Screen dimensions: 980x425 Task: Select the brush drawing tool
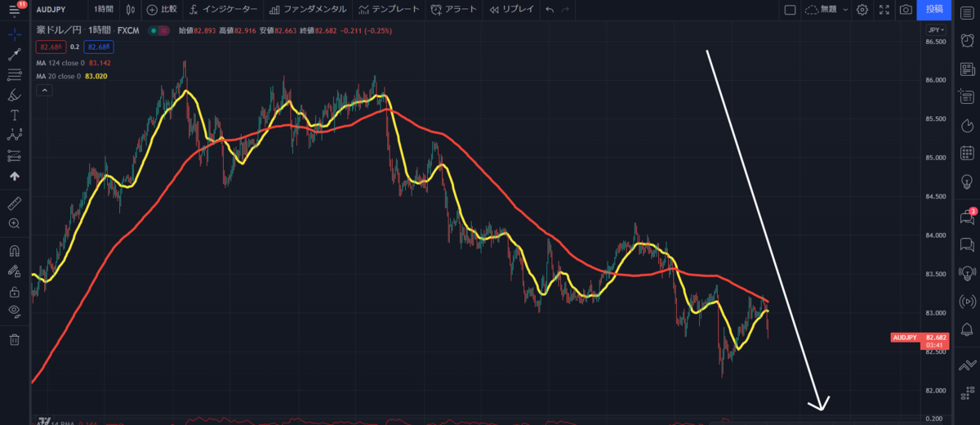pos(14,95)
